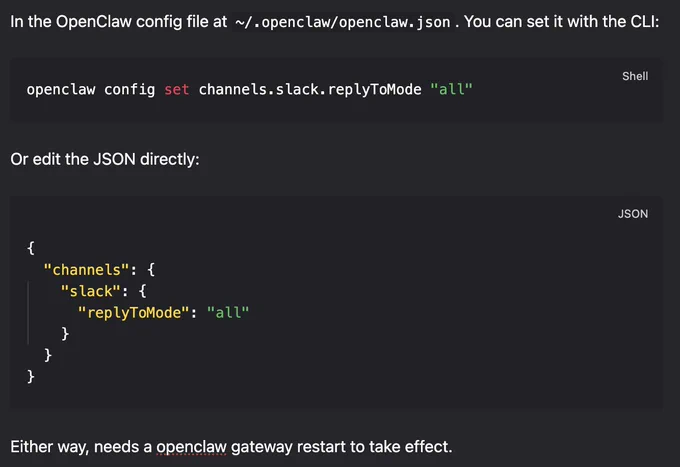Click the Shell language label
Viewport: 680px width, 467px height.
pos(635,76)
